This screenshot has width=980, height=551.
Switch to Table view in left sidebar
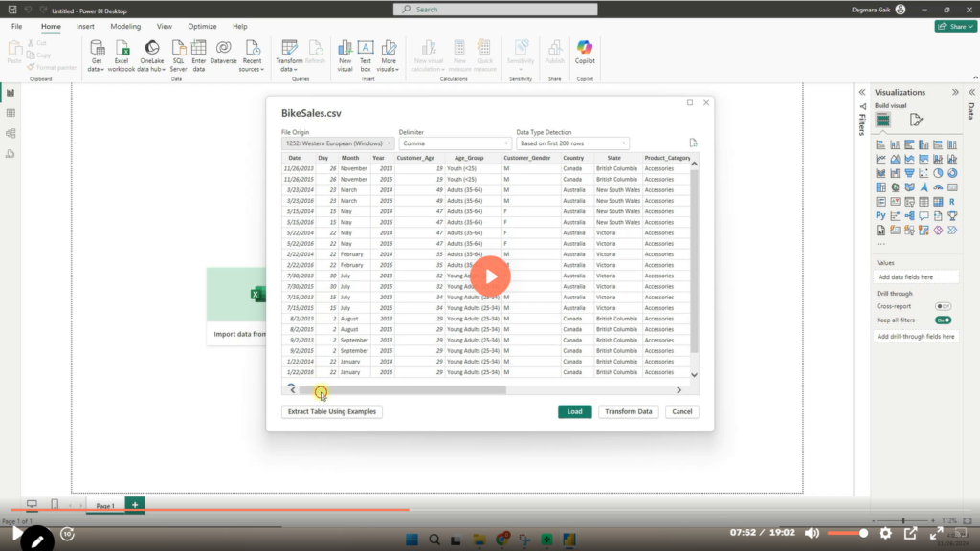[x=11, y=113]
